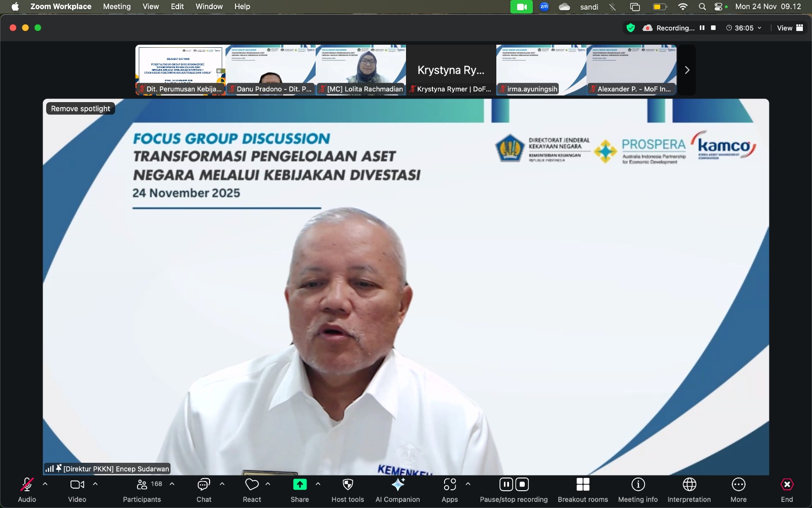Stop recording from top recording indicator
This screenshot has width=812, height=508.
pyautogui.click(x=714, y=28)
